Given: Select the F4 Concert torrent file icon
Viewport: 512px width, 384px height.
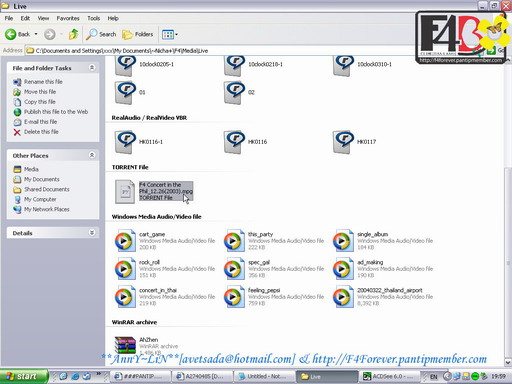Looking at the screenshot, I should (x=125, y=192).
